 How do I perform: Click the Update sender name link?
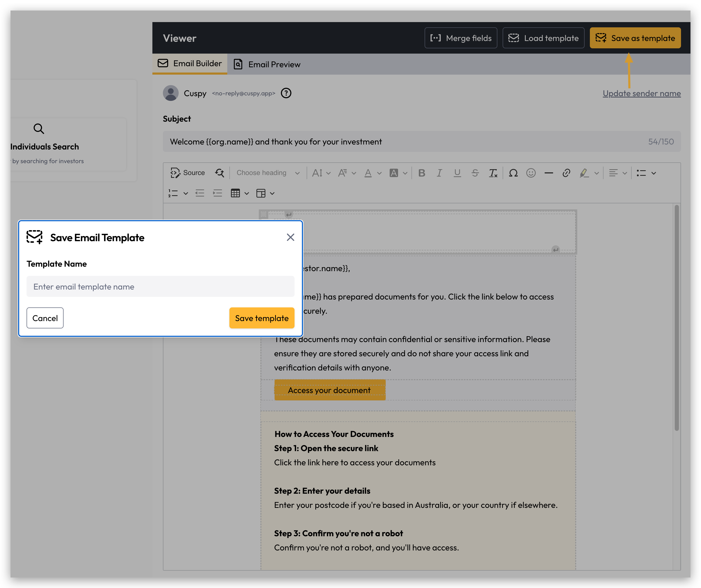pos(642,94)
